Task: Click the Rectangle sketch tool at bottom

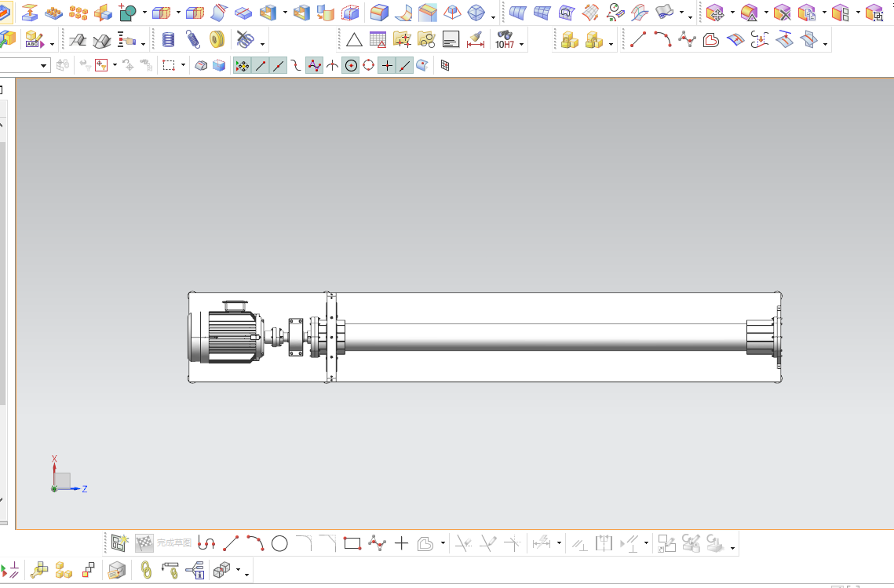Action: tap(352, 543)
